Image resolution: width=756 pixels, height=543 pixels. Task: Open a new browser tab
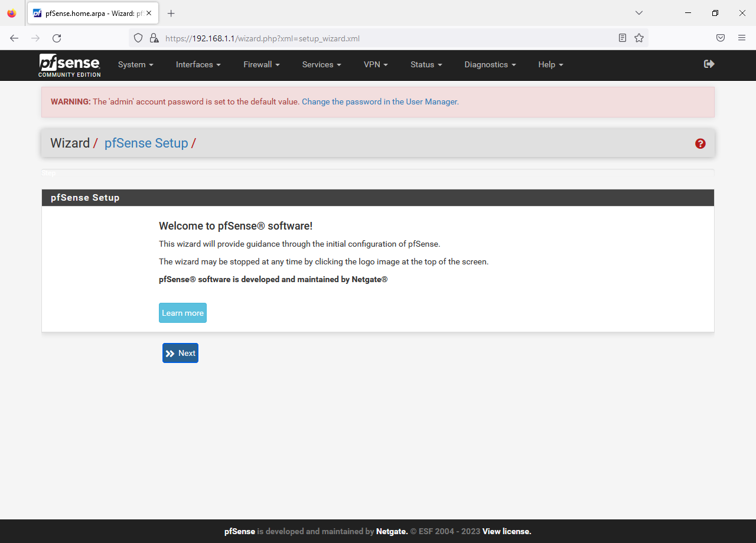(x=171, y=13)
